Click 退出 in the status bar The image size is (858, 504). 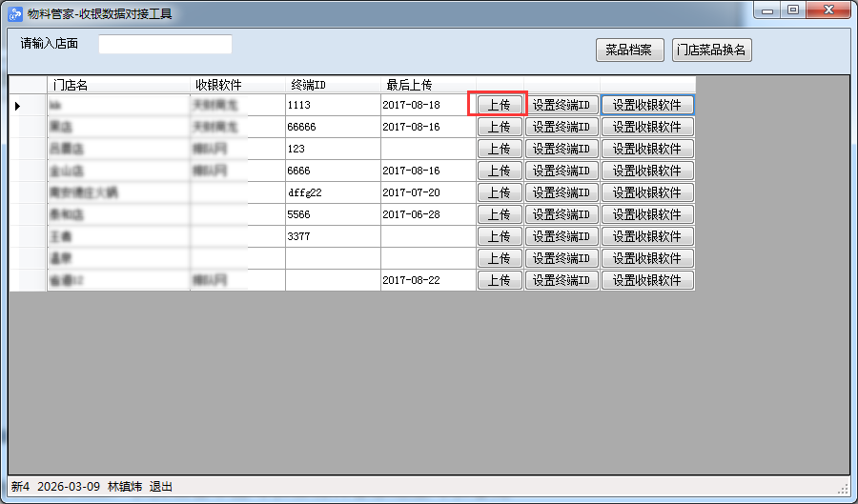point(161,487)
